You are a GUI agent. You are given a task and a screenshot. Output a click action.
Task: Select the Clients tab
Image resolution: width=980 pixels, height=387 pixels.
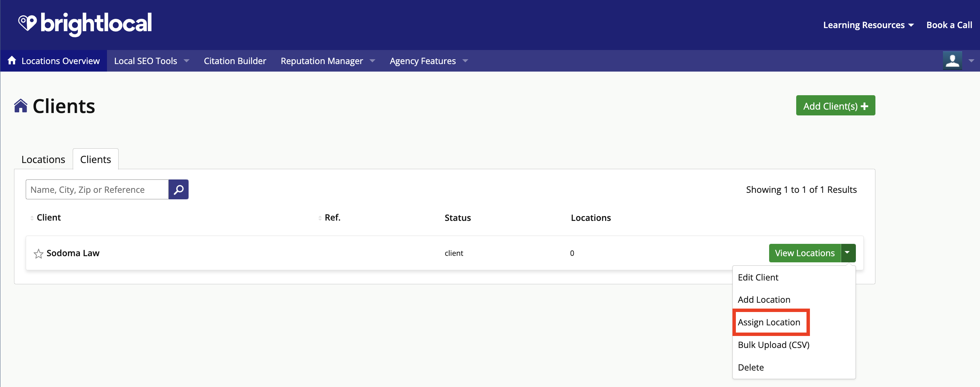pos(95,159)
